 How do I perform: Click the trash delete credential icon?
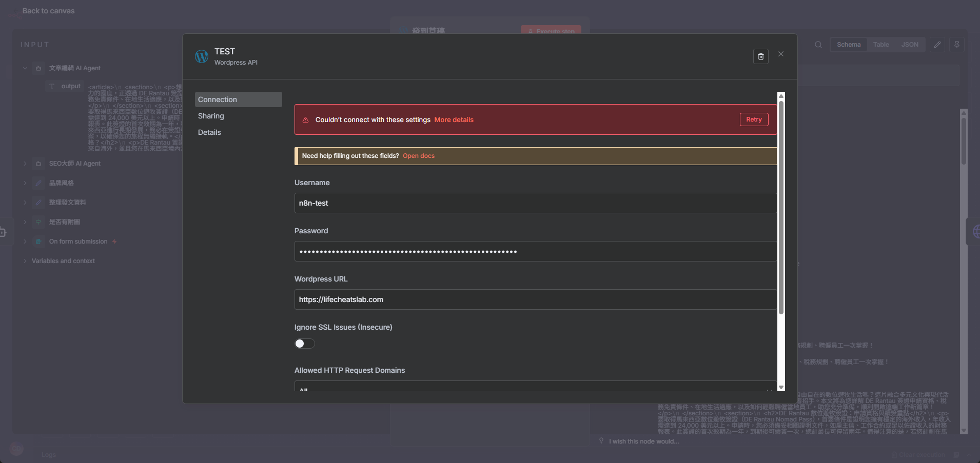tap(760, 56)
